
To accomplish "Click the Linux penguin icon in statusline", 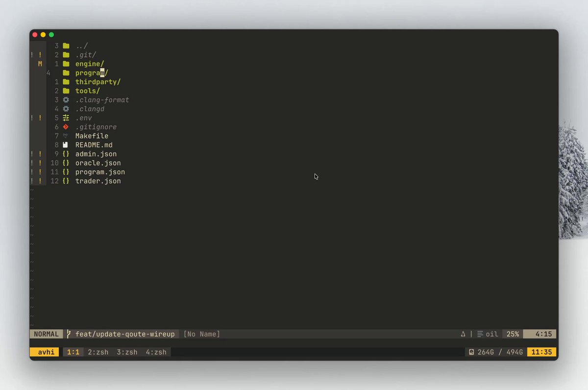I will click(x=463, y=334).
